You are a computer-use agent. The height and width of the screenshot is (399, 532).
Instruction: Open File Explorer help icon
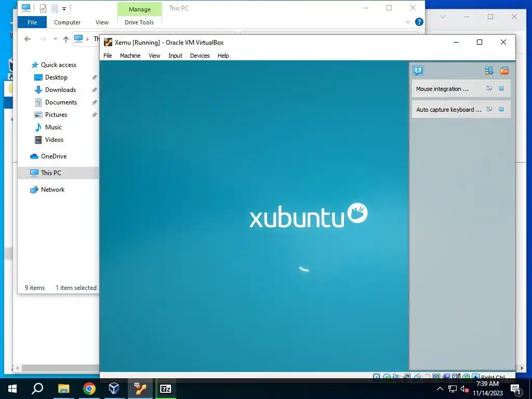(419, 22)
